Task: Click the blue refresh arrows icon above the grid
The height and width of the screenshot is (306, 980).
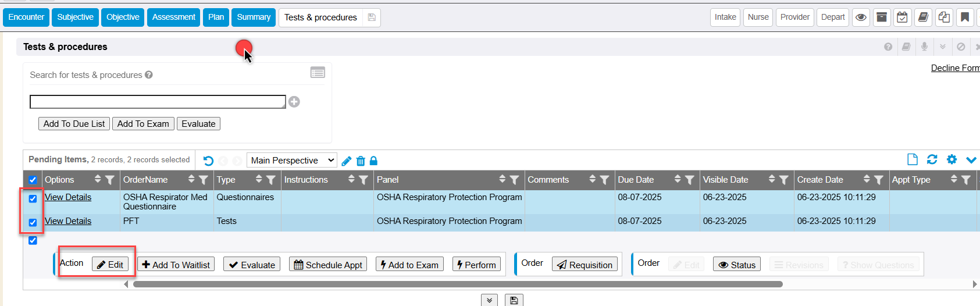Action: click(x=932, y=159)
